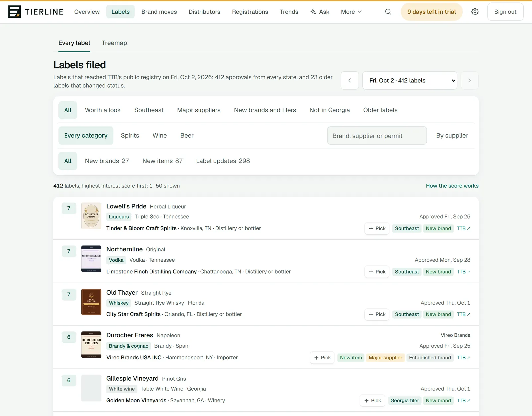
Task: Click the Sign out button
Action: click(505, 12)
